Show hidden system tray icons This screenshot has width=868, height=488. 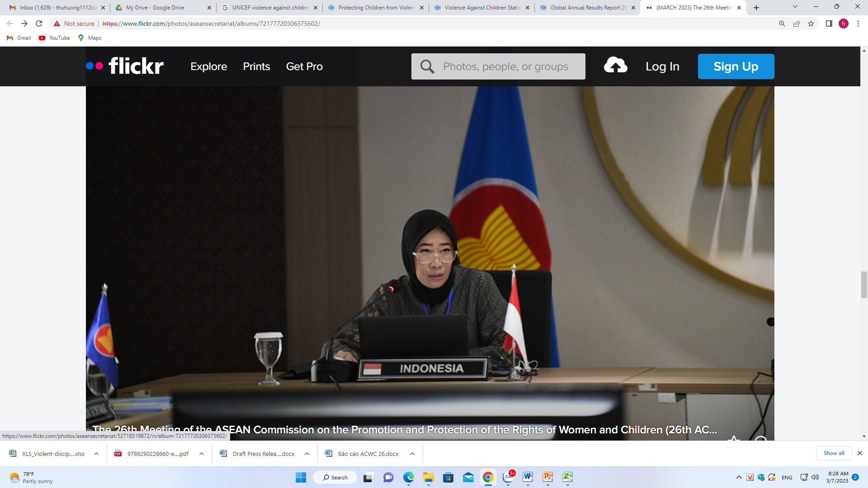coord(739,477)
